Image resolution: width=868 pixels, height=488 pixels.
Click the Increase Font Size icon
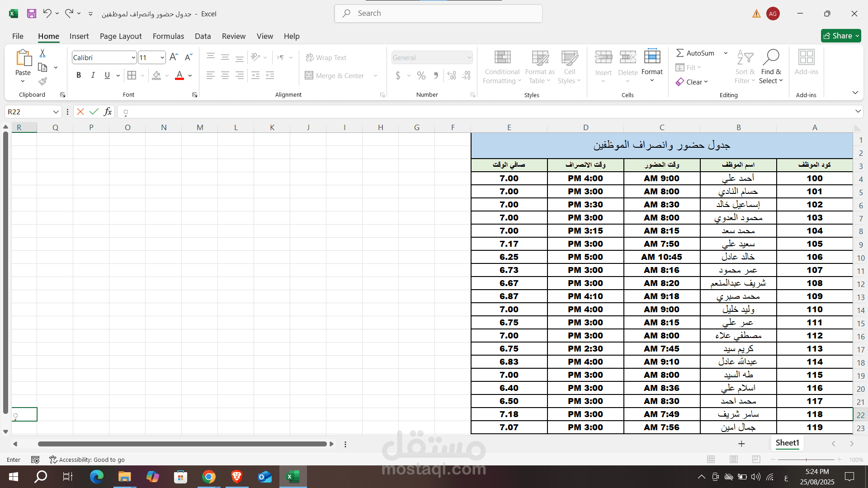(174, 57)
